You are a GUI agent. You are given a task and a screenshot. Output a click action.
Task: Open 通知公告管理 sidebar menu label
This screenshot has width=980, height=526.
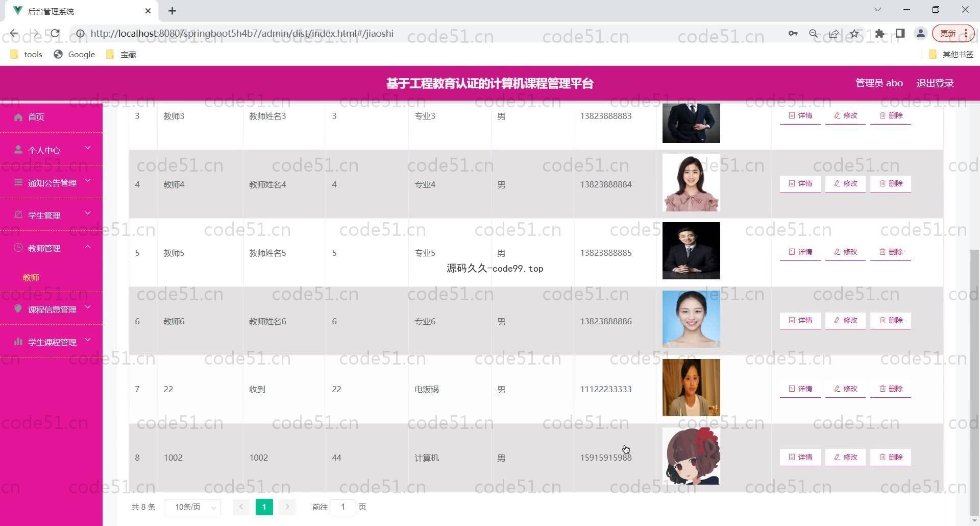click(x=52, y=183)
